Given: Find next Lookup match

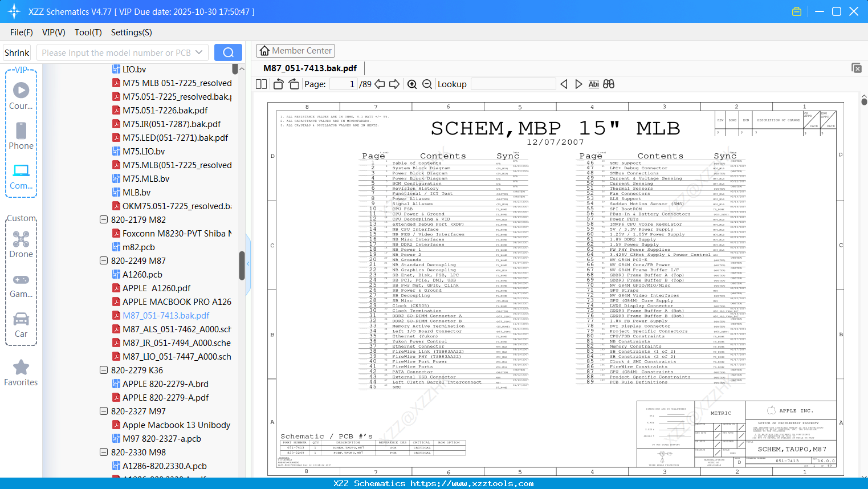Looking at the screenshot, I should click(578, 84).
